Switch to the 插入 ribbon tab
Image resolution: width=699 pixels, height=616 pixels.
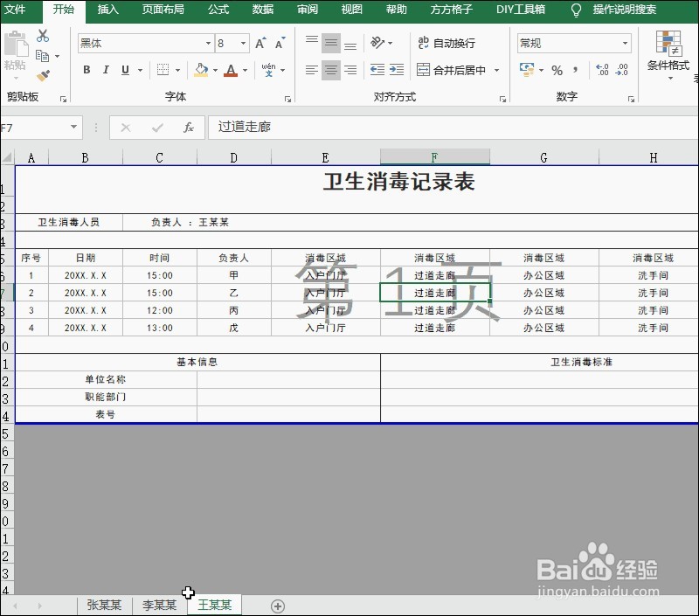tap(106, 10)
